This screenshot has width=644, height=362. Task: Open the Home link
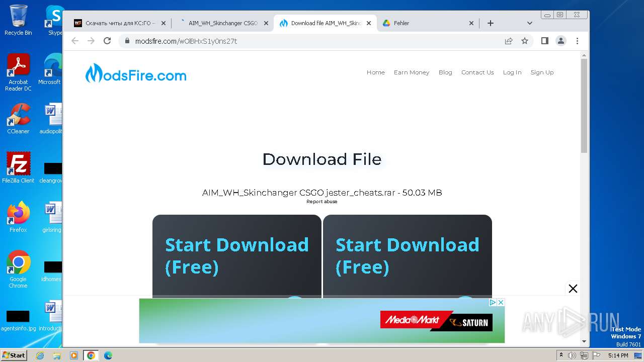[375, 72]
